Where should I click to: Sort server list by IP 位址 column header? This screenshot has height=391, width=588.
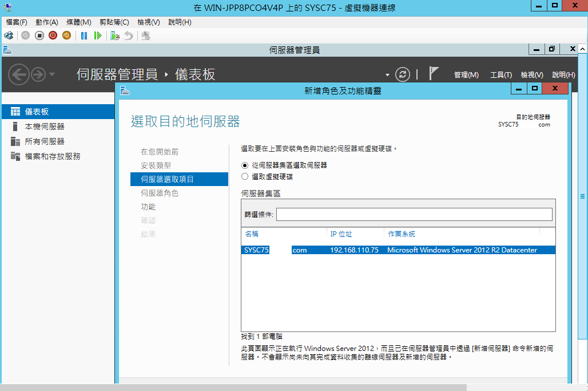341,234
